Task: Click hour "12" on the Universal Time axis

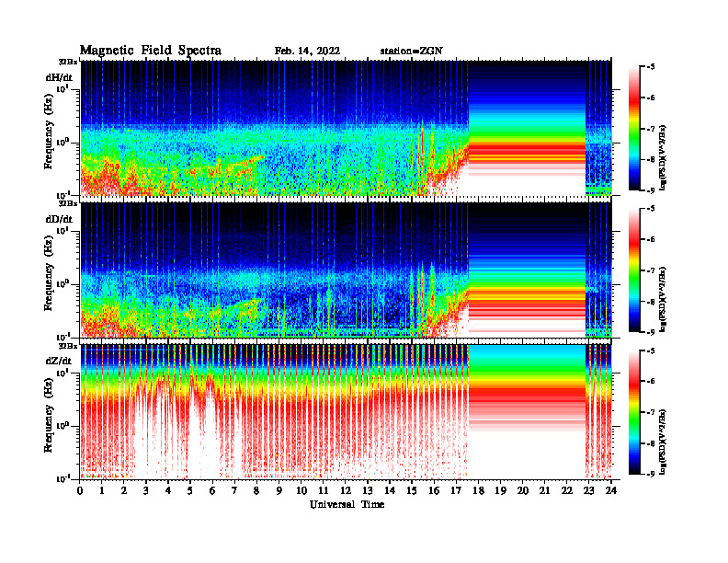Action: click(346, 490)
